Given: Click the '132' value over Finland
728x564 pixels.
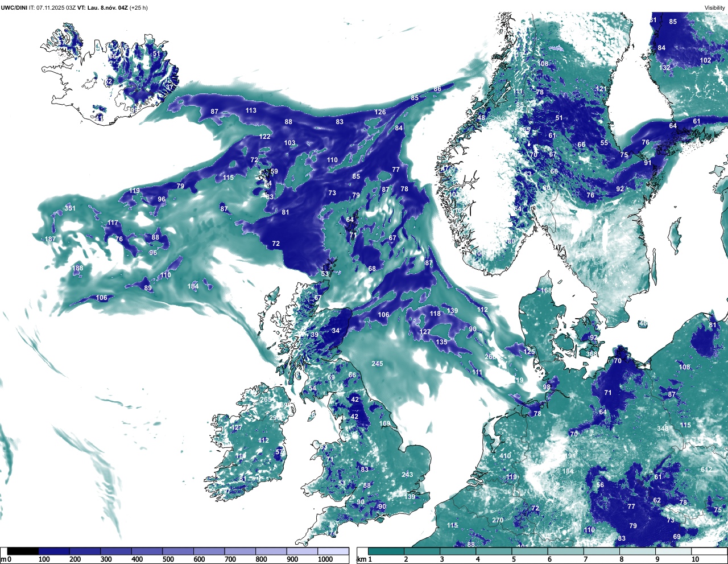Looking at the screenshot, I should (x=664, y=68).
